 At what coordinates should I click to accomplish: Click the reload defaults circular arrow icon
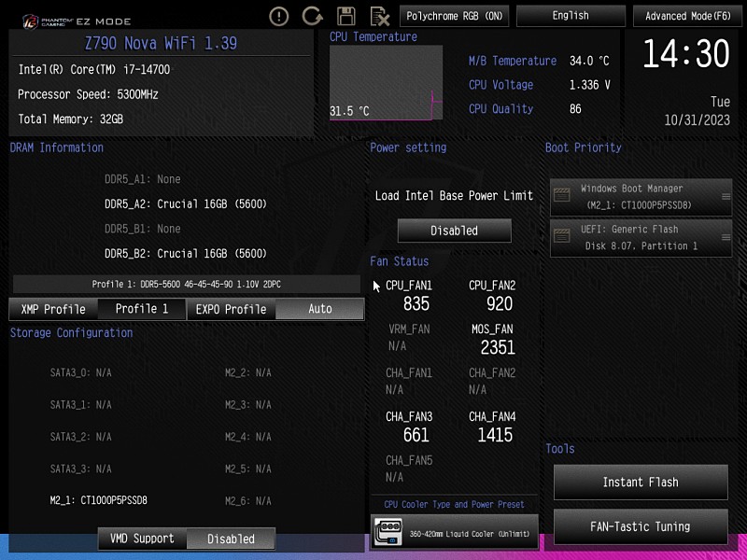click(x=313, y=16)
